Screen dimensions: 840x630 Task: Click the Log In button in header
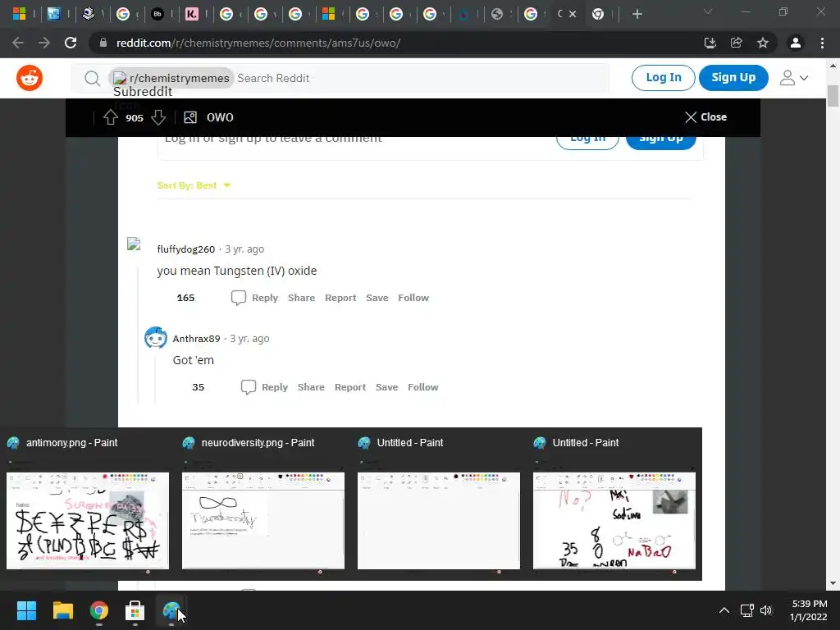(x=663, y=77)
